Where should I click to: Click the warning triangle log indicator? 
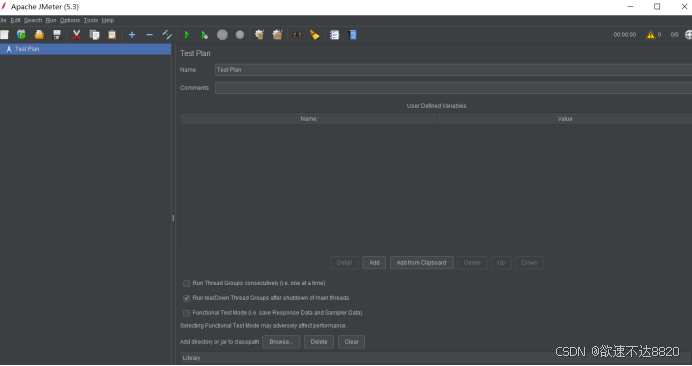(x=651, y=34)
